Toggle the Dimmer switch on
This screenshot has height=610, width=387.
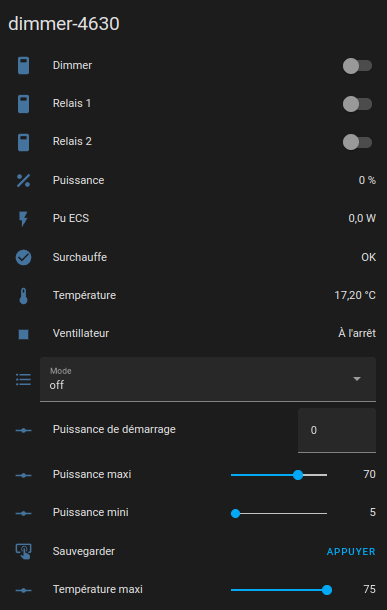(x=357, y=66)
